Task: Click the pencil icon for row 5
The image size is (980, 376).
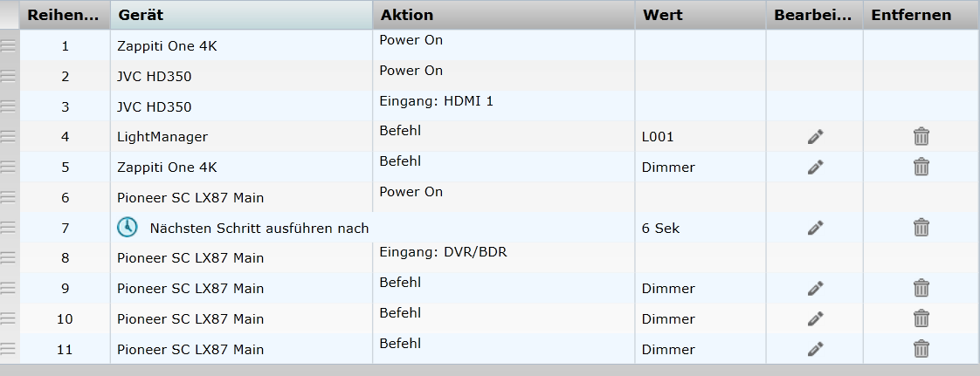Action: [x=815, y=167]
